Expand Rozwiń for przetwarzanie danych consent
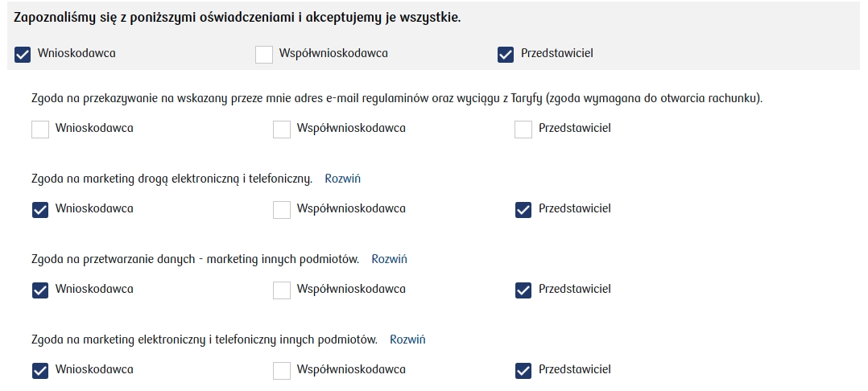Viewport: 868px width, 391px height. (x=389, y=259)
